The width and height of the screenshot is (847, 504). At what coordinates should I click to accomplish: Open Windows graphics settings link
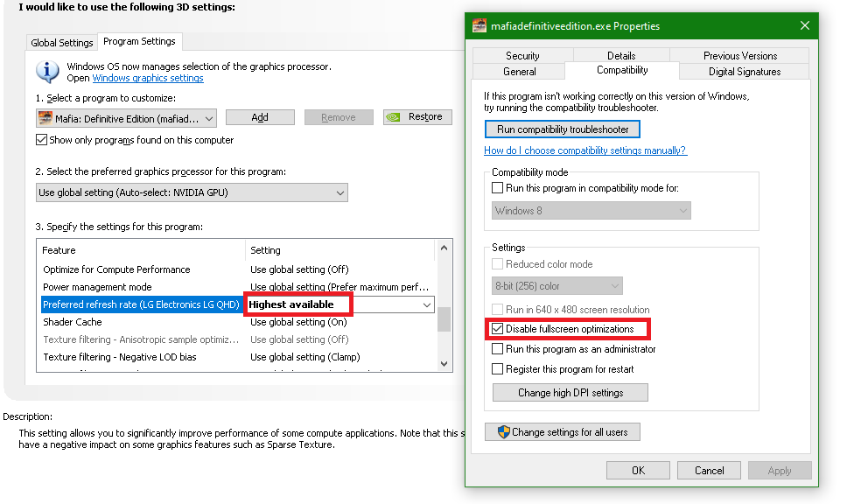click(x=148, y=78)
